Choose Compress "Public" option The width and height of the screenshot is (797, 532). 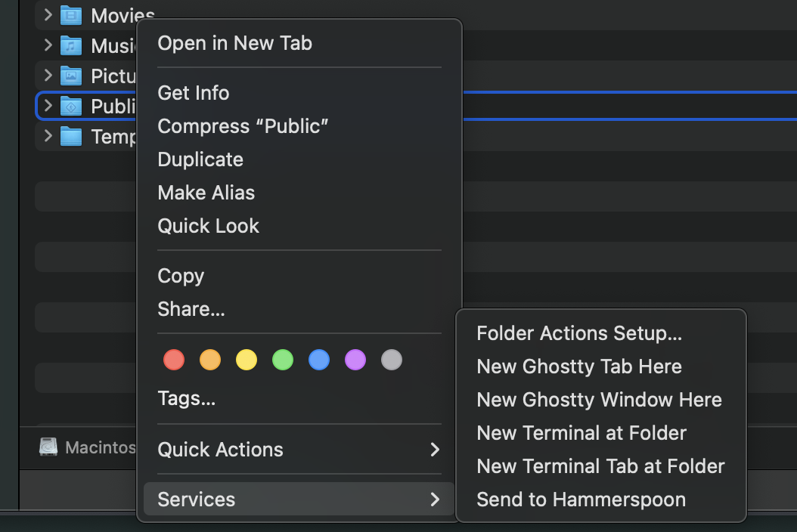pos(243,126)
